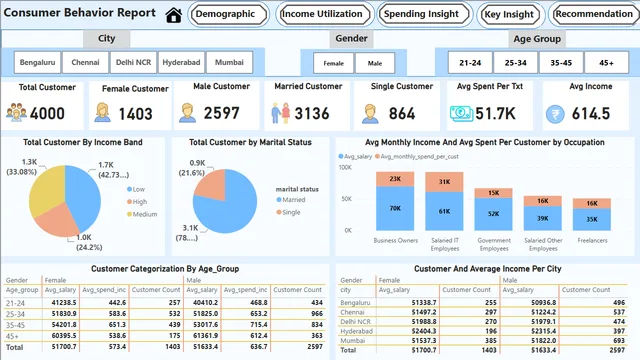
Task: Filter by Bengaluru city slicer
Action: 37,62
